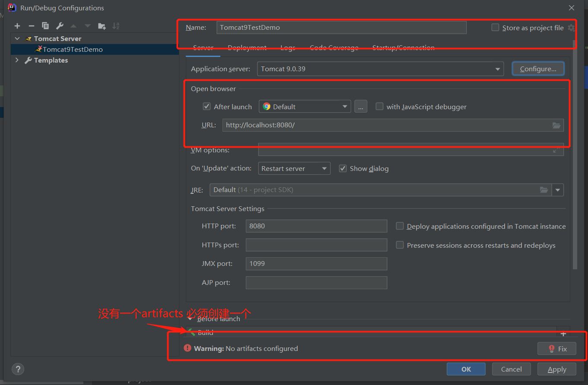Screen dimensions: 588x385
Task: Switch to the Server tab
Action: pos(203,47)
